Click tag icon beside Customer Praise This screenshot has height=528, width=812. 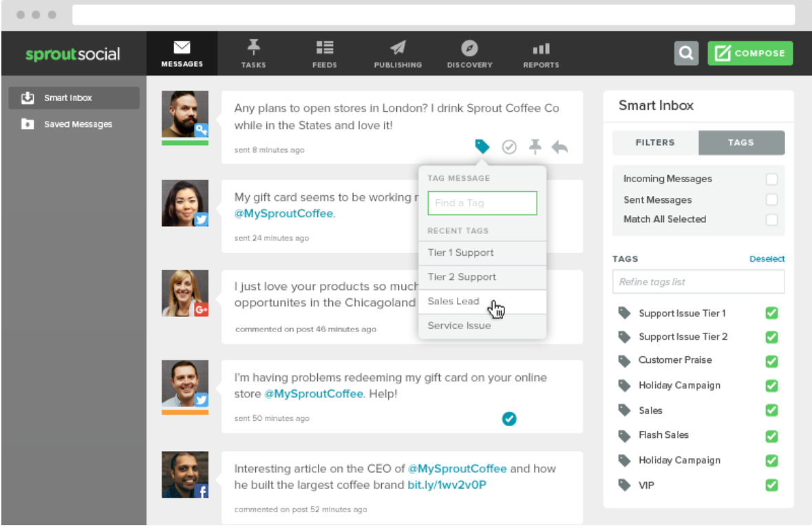pyautogui.click(x=625, y=361)
